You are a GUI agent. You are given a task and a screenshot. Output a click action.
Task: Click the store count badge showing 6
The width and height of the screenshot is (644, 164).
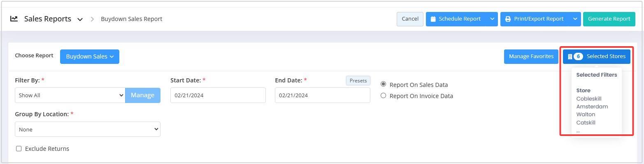[x=578, y=56]
